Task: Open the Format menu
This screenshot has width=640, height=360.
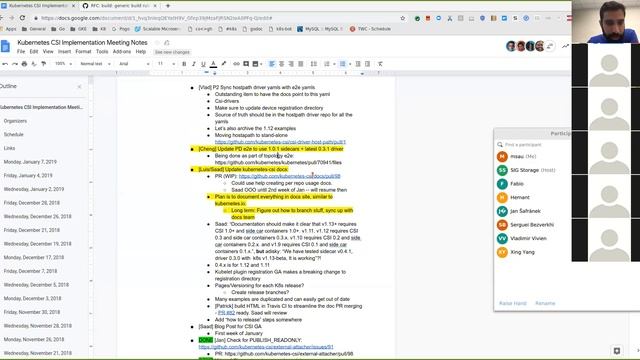Action: 83,52
